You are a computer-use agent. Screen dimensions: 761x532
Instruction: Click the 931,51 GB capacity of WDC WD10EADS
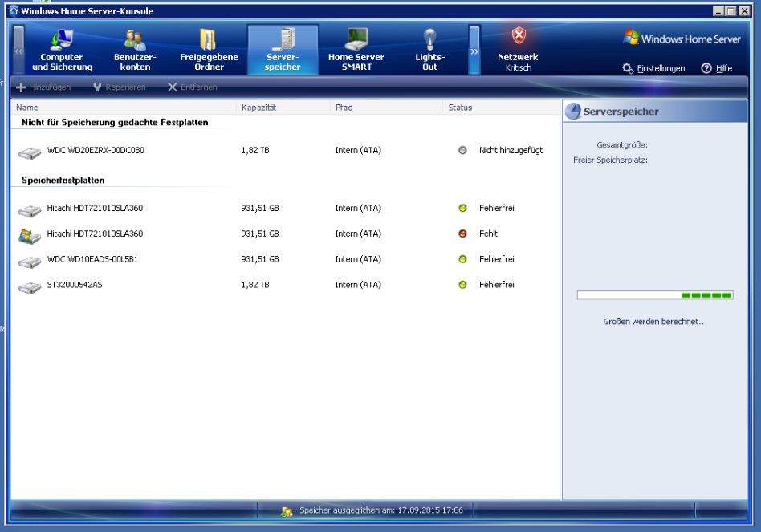[x=260, y=259]
